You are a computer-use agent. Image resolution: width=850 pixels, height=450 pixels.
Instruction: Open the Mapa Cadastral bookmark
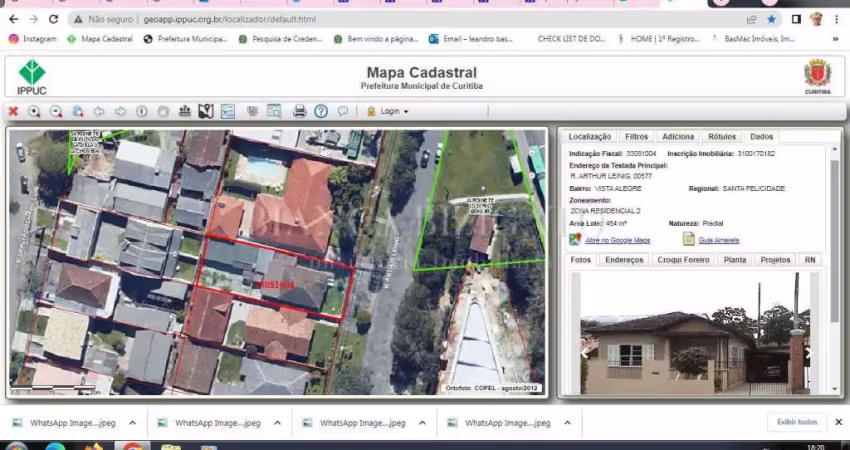100,39
